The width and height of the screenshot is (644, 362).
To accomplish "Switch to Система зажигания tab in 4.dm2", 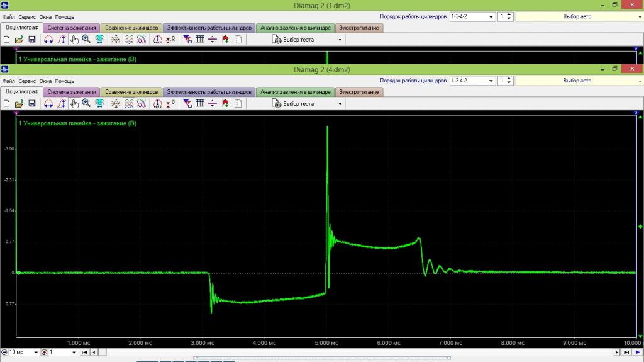I will [72, 92].
